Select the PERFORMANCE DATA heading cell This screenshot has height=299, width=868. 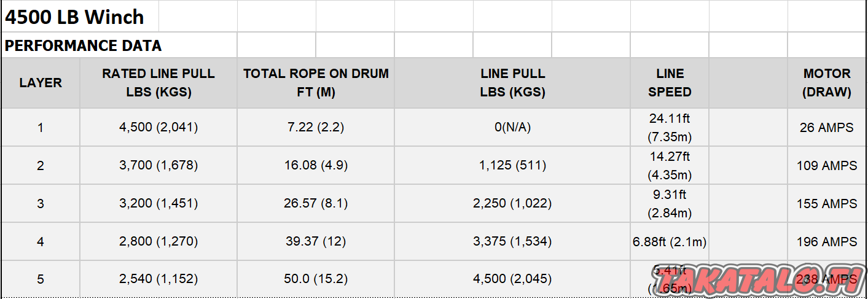[x=119, y=45]
